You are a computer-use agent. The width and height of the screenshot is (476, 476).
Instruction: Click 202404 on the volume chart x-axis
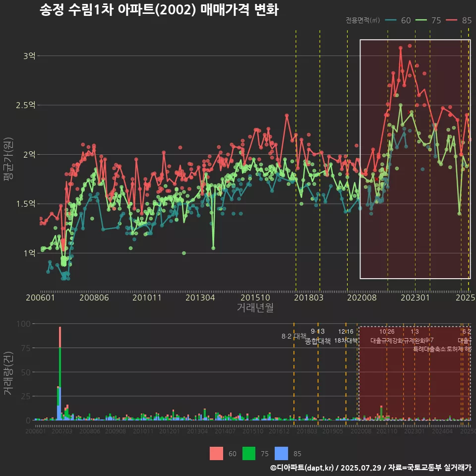pyautogui.click(x=442, y=431)
